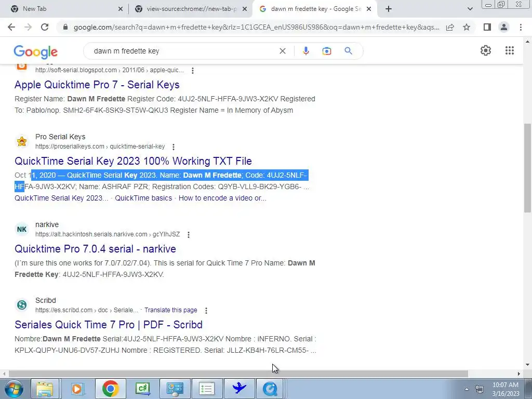Open a new browser tab
532x399 pixels.
pyautogui.click(x=389, y=9)
